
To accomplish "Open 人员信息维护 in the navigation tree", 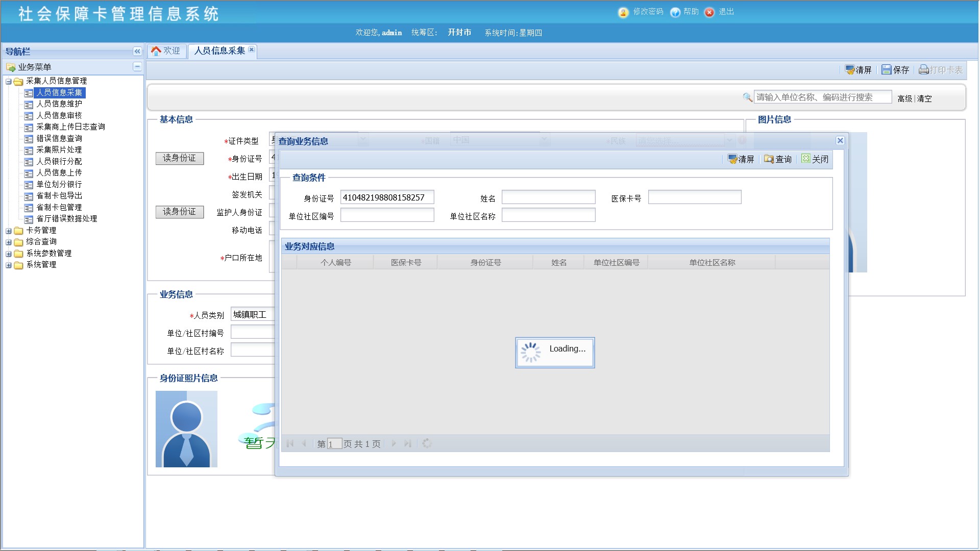I will [x=59, y=104].
